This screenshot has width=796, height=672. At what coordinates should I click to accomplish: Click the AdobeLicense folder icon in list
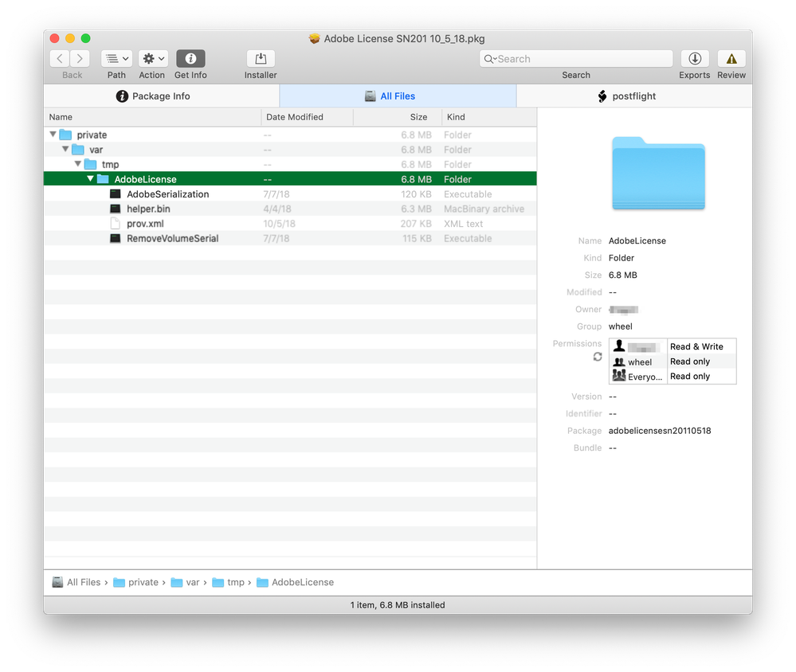[103, 178]
